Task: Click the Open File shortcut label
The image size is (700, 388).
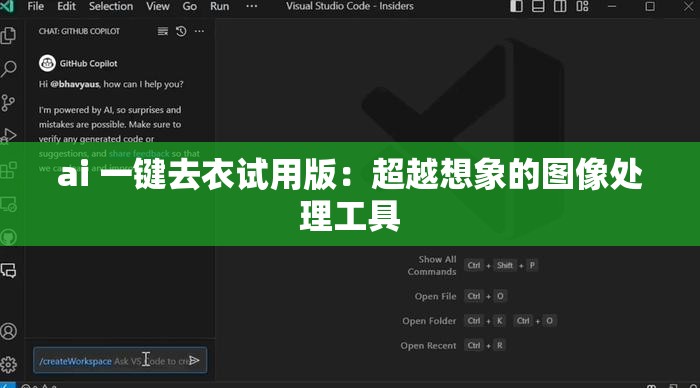Action: 435,296
